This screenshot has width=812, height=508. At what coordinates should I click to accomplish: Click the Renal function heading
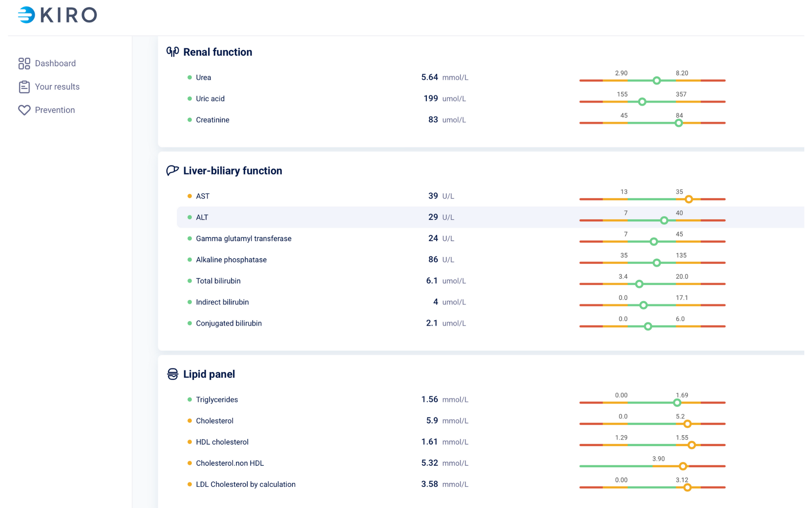(x=217, y=52)
